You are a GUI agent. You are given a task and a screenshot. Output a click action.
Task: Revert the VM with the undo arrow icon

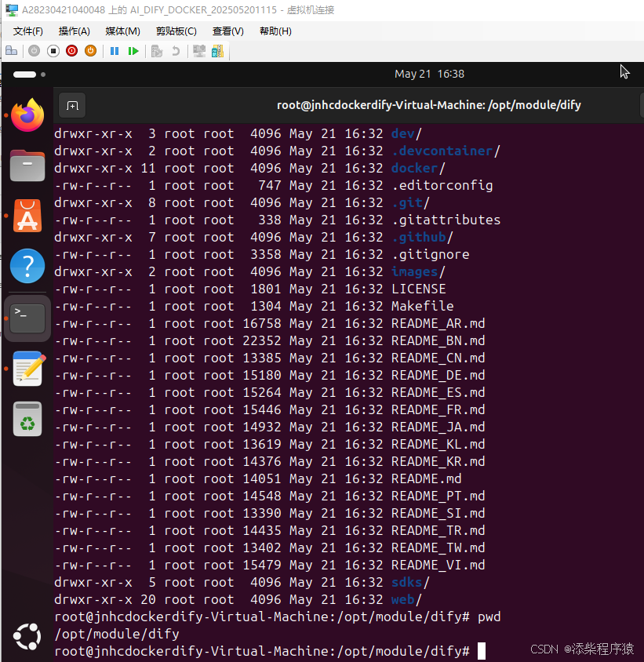pyautogui.click(x=176, y=51)
